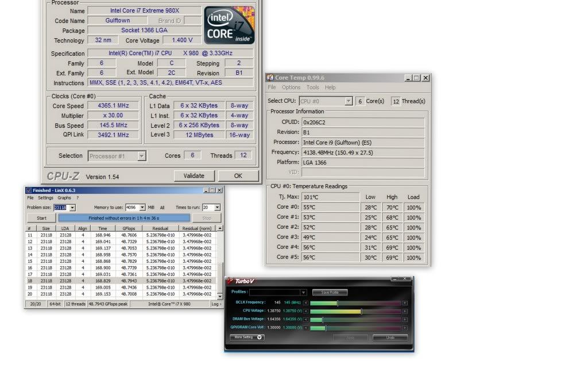Viewport: 588px width, 368px height.
Task: Click OK in the CPU-Z window
Action: point(238,176)
